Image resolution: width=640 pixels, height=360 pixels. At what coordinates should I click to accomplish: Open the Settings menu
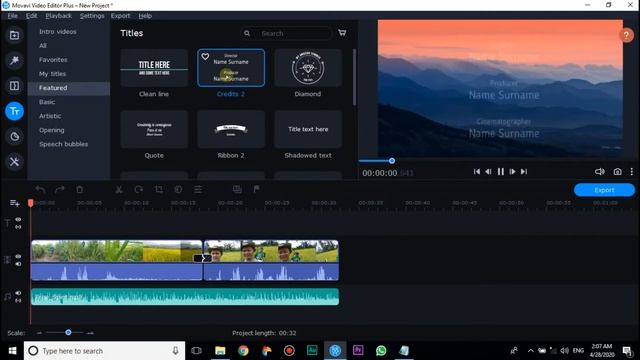pyautogui.click(x=92, y=16)
